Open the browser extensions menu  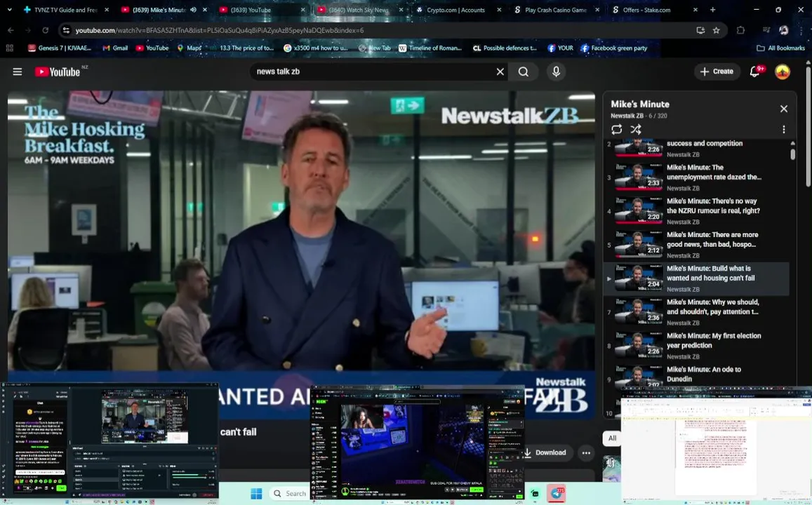click(x=740, y=31)
